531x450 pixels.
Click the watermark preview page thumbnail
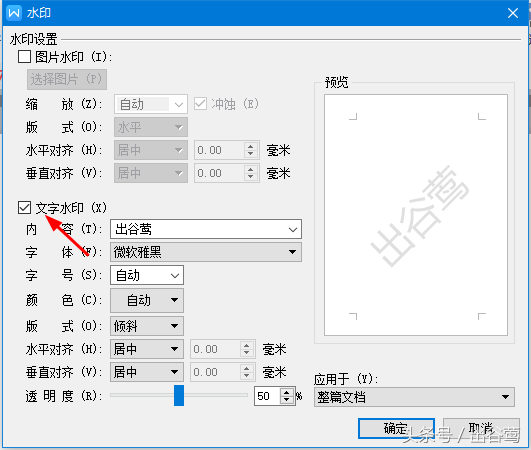pyautogui.click(x=416, y=215)
